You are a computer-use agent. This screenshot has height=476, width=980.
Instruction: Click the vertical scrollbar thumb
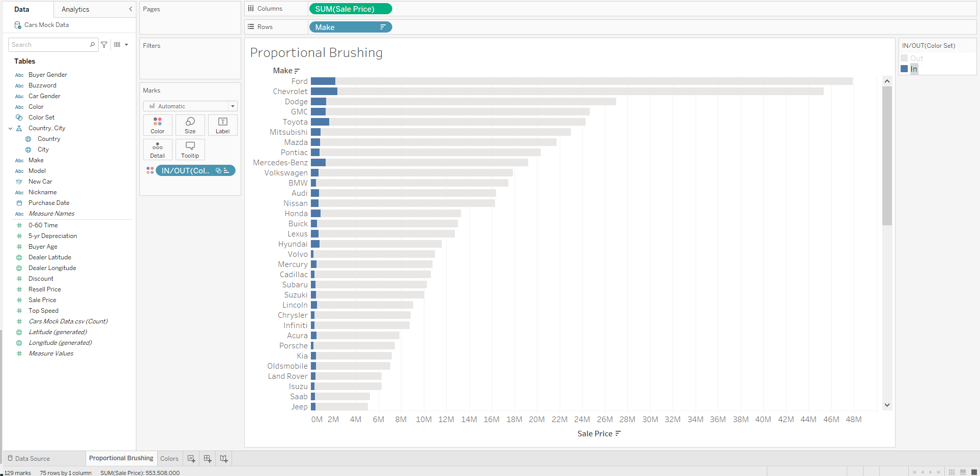(887, 156)
